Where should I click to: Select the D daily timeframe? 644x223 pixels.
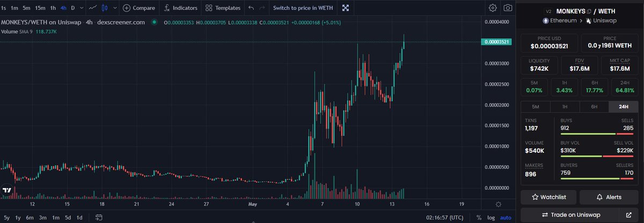[74, 8]
